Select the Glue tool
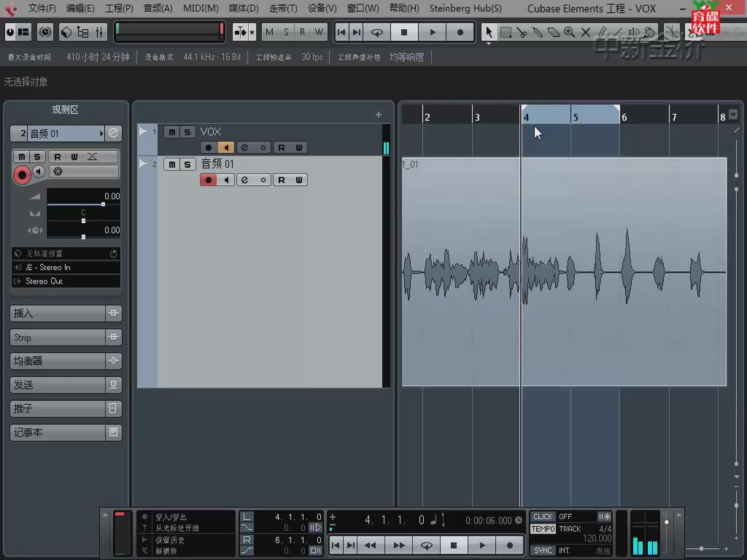The height and width of the screenshot is (560, 747). click(538, 32)
